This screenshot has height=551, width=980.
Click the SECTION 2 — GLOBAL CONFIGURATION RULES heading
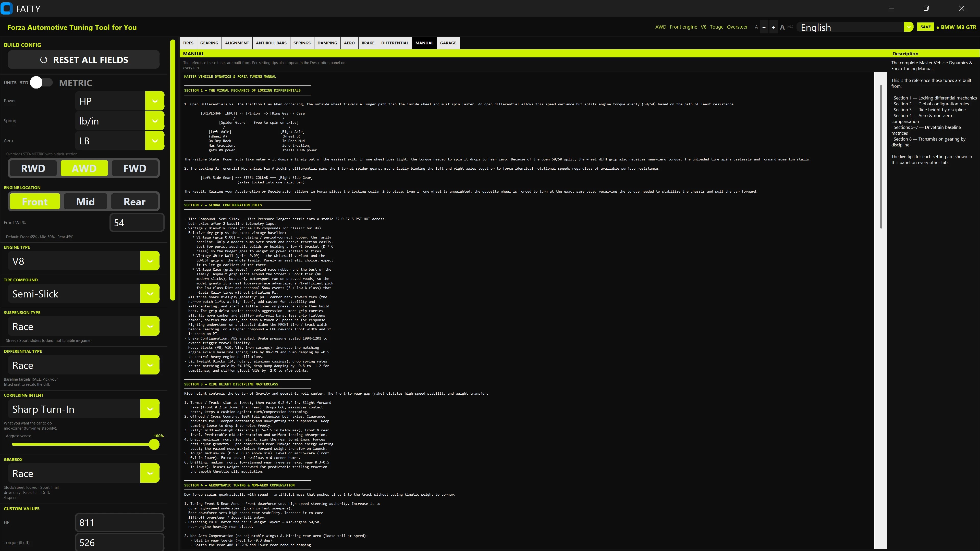[223, 205]
